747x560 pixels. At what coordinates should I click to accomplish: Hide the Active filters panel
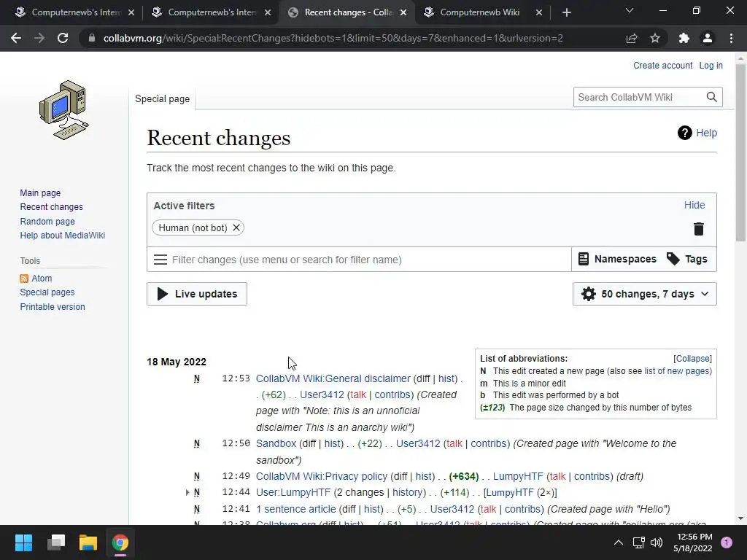pos(694,205)
